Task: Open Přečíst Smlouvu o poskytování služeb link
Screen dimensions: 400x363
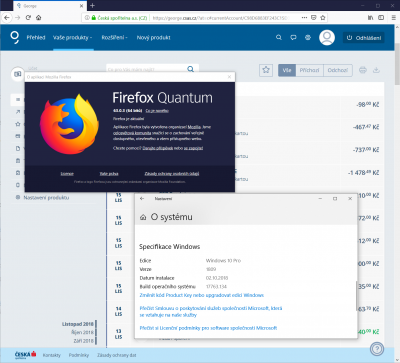Action: pyautogui.click(x=211, y=312)
